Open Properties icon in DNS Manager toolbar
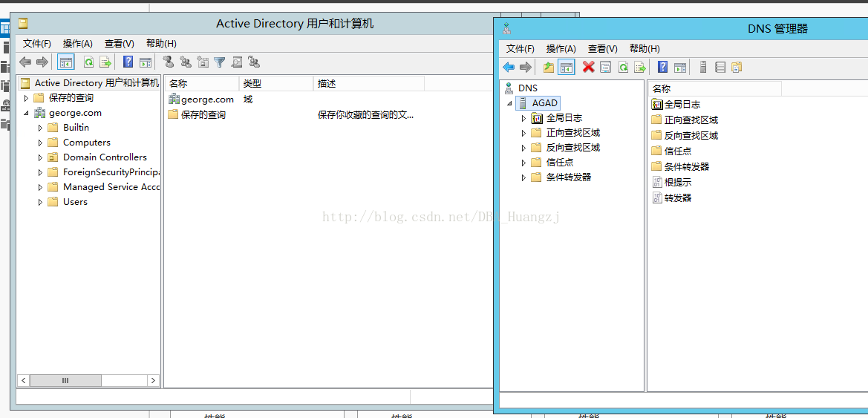868x418 pixels. pos(606,67)
